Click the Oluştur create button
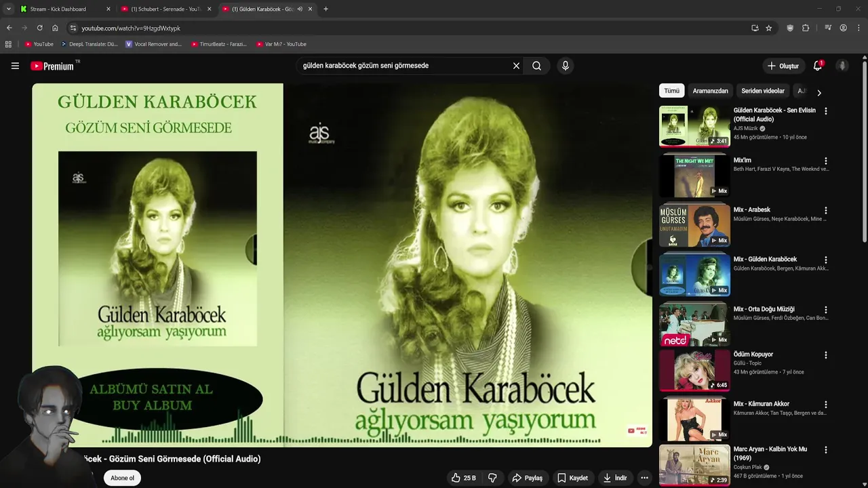The width and height of the screenshot is (868, 488). 783,66
